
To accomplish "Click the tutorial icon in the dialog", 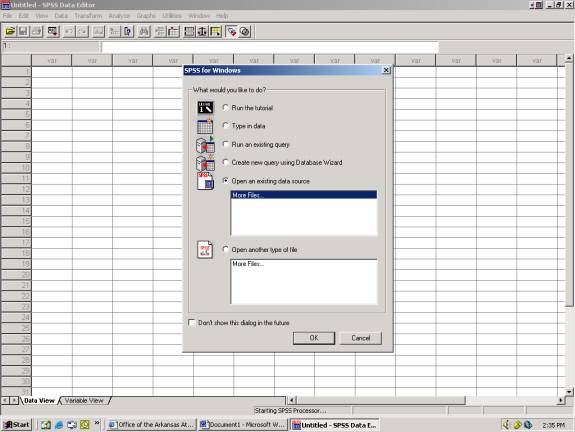I will [x=205, y=108].
